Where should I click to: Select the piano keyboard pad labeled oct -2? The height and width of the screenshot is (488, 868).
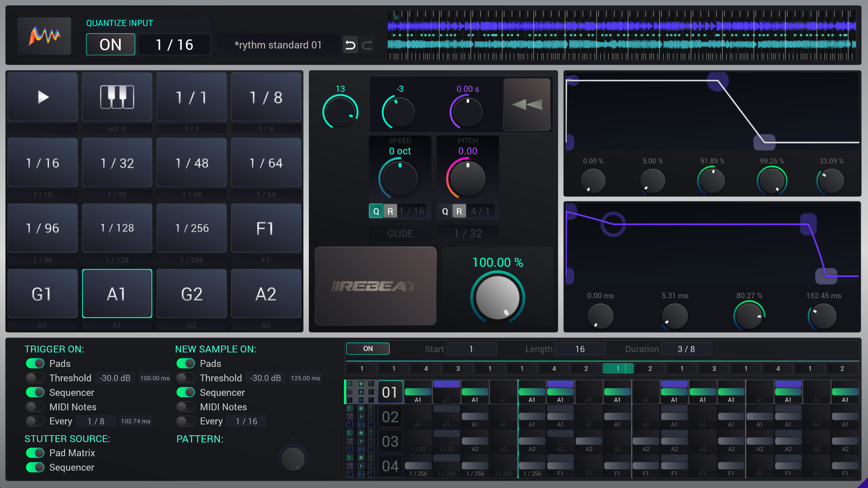[x=117, y=97]
